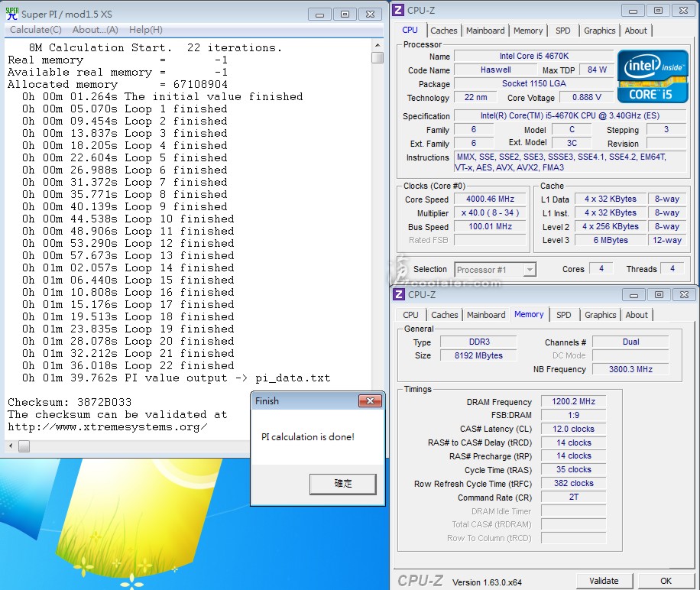Select CPU tab in lower CPU-Z window
Screen dimensions: 700x590
click(410, 315)
